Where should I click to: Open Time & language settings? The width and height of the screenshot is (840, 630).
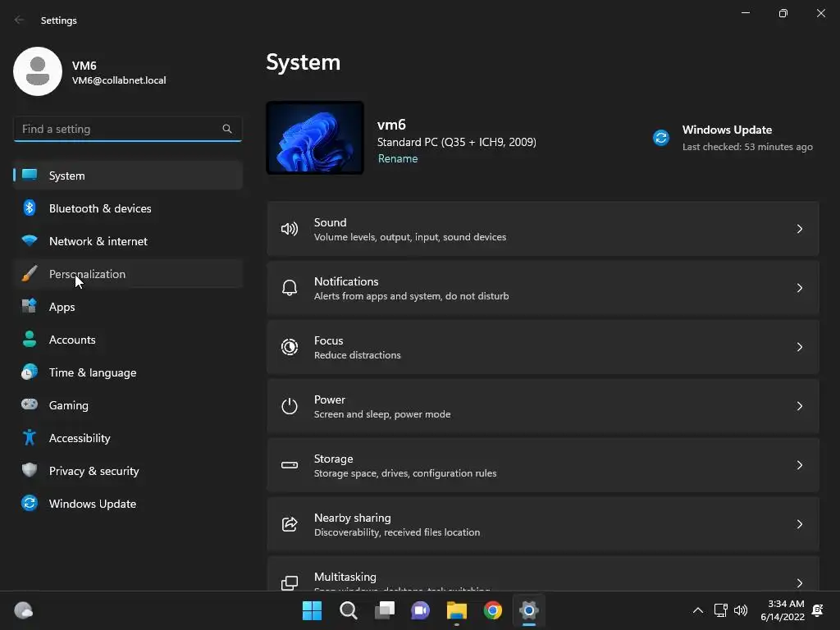click(x=128, y=372)
